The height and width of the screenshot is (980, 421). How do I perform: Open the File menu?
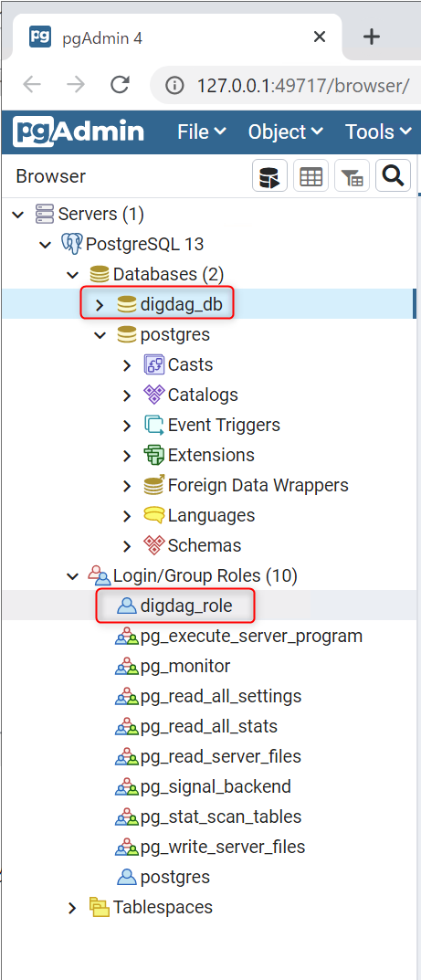[202, 132]
